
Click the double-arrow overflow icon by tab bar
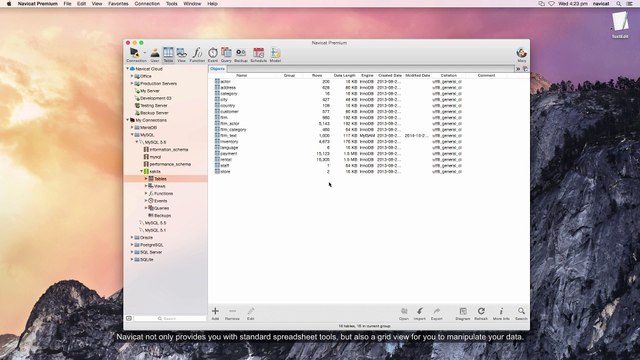point(518,69)
